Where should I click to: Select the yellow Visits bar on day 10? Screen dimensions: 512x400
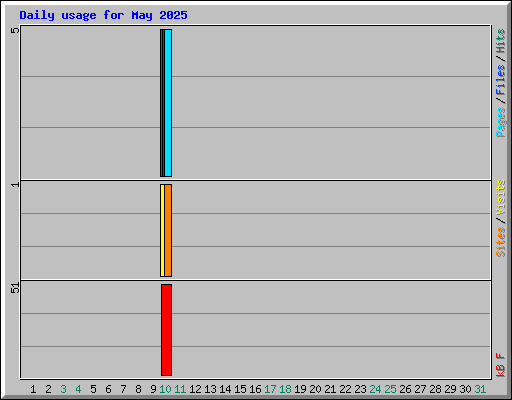point(162,230)
